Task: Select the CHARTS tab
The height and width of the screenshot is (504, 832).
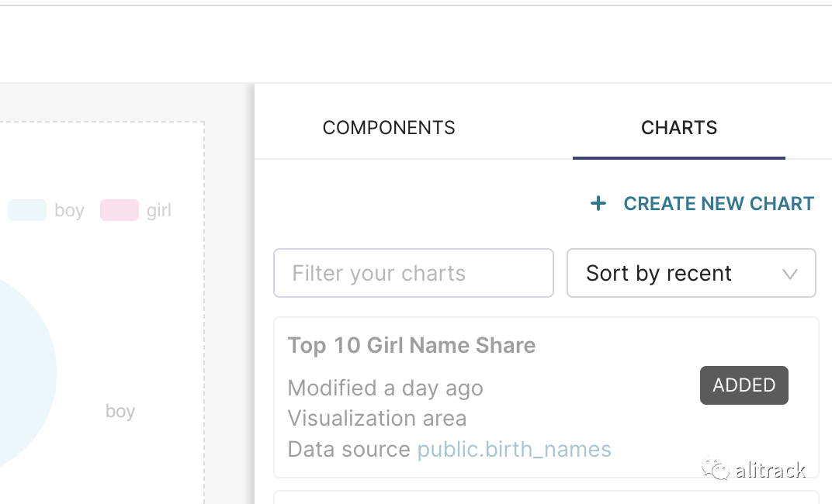Action: coord(679,128)
